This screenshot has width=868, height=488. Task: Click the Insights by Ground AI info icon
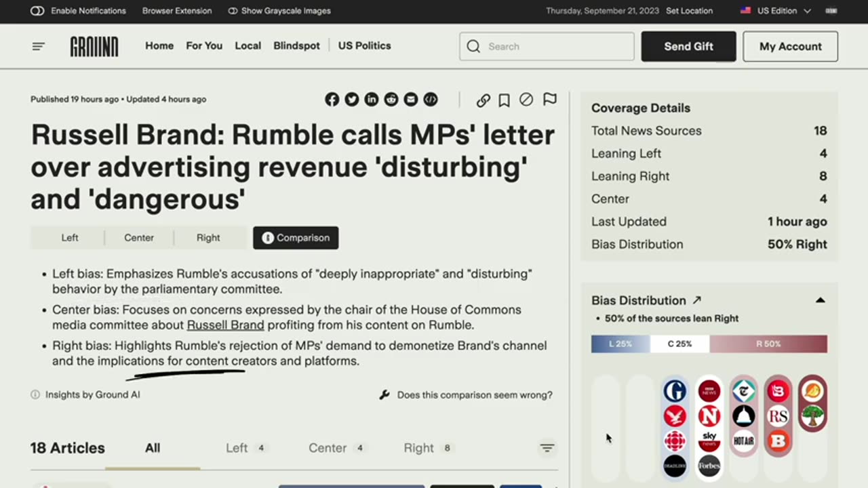point(35,394)
